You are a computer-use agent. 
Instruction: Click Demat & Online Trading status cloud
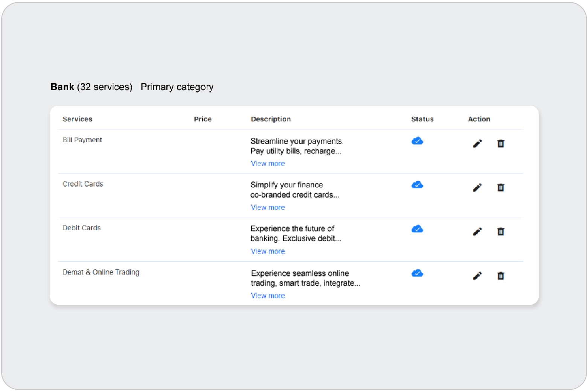[x=417, y=273]
